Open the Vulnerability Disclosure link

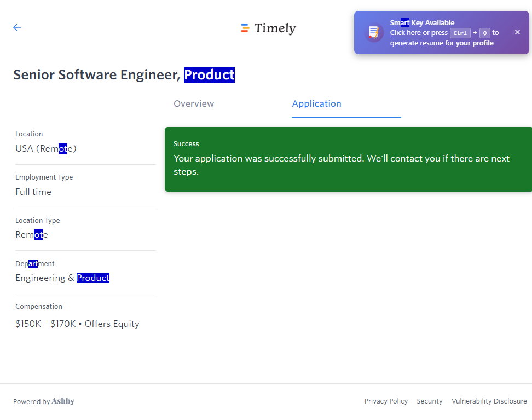pos(489,401)
